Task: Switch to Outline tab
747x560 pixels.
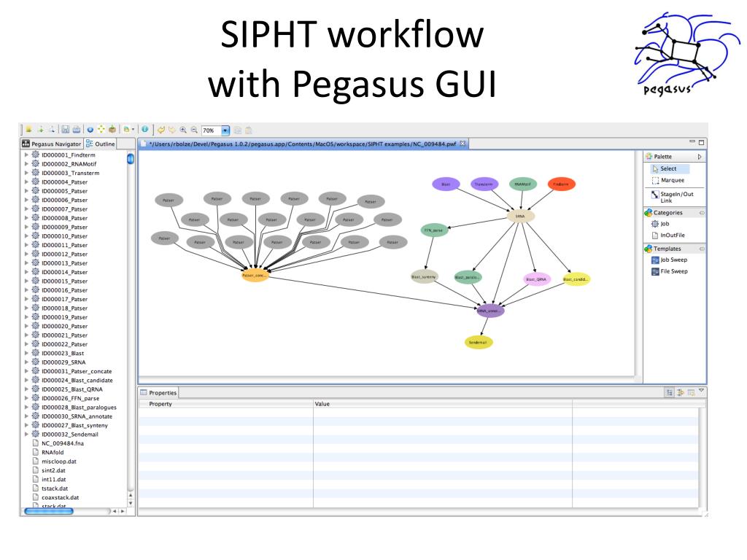Action: (101, 144)
